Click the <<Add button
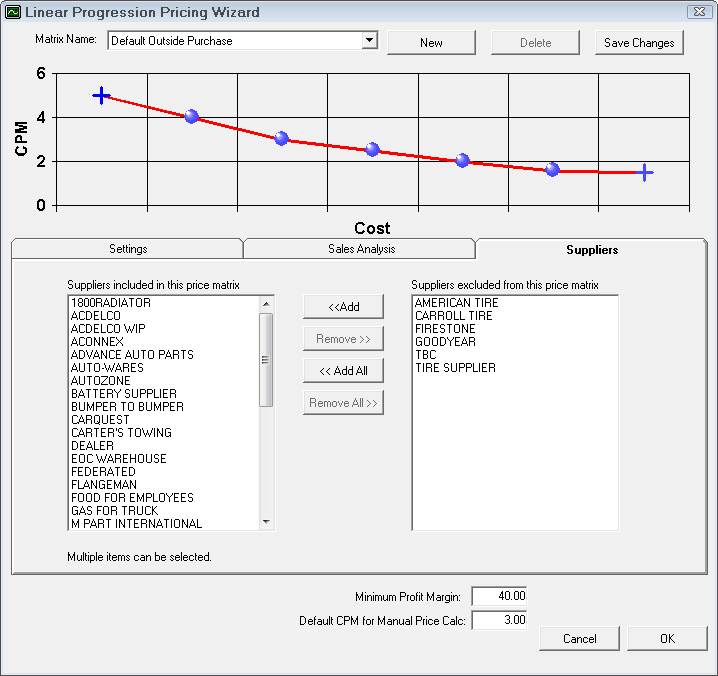This screenshot has height=676, width=718. 343,307
